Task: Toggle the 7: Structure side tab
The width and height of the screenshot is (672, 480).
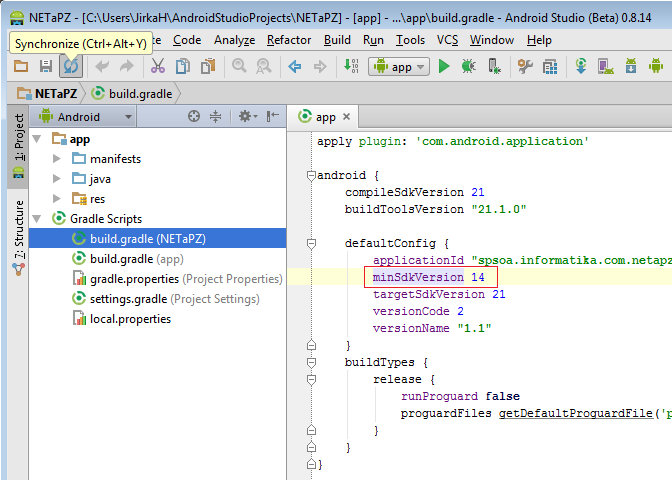Action: coord(18,238)
